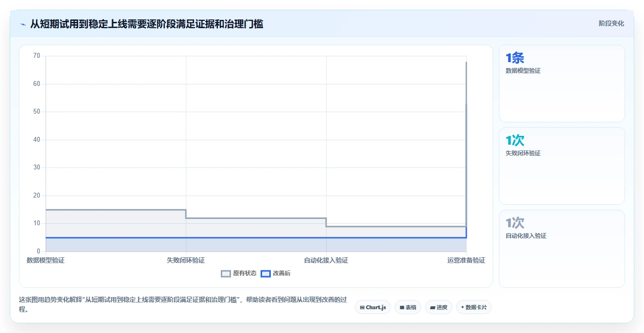Click the 阶段变化 label in header
Screen dimensions: 644x333
pyautogui.click(x=611, y=23)
